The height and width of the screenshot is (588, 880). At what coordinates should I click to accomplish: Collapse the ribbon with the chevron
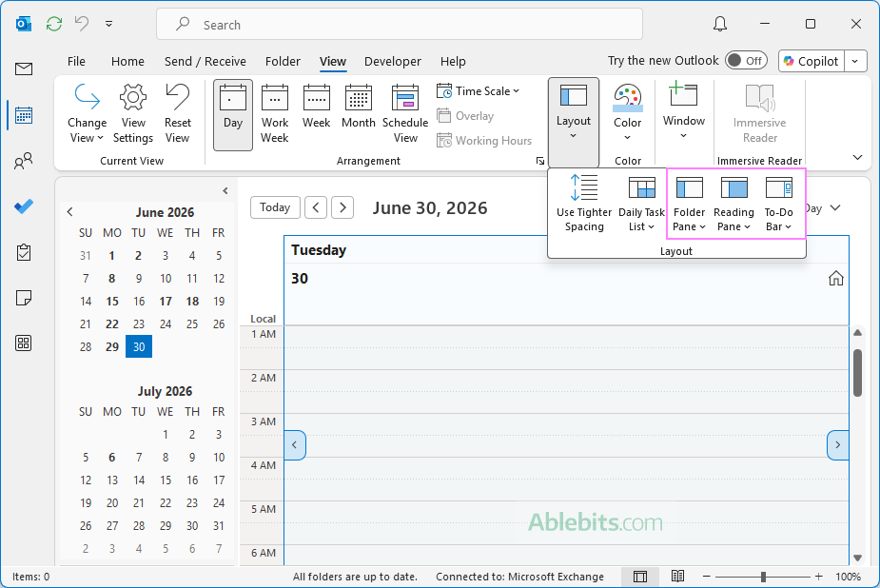click(857, 157)
